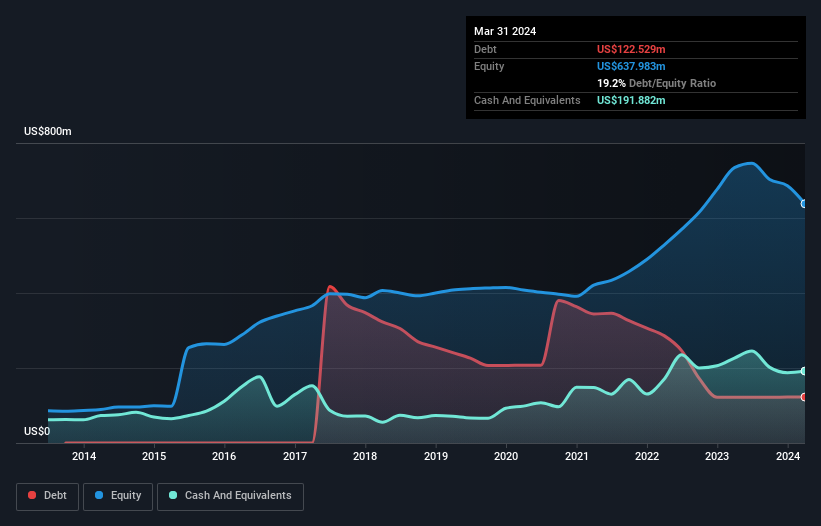The width and height of the screenshot is (821, 526).
Task: Click the US$800m y-axis label
Action: [x=48, y=131]
